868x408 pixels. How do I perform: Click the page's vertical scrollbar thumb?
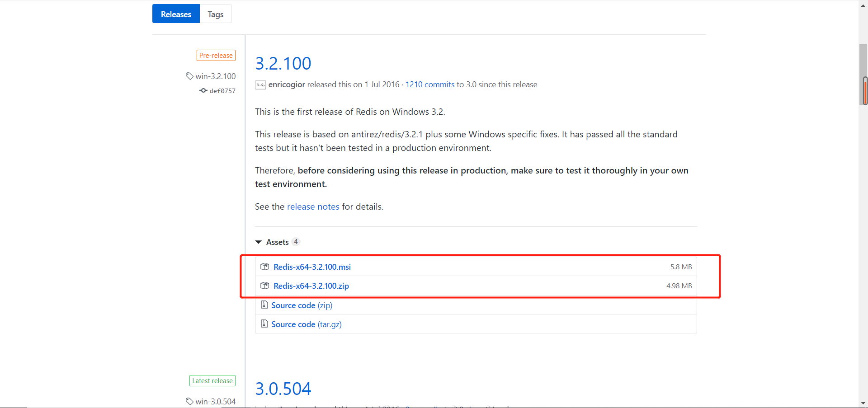pyautogui.click(x=863, y=75)
